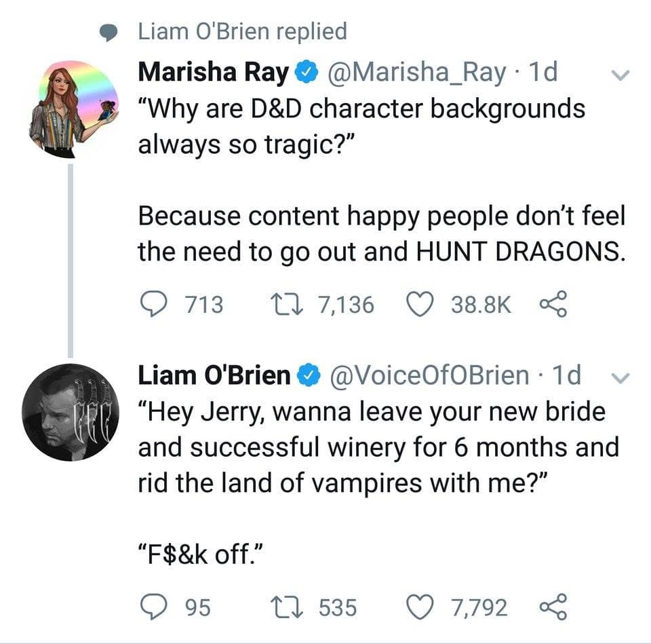This screenshot has width=651, height=644.
Task: Click Liam O'Brien display name in tweet
Action: click(214, 375)
